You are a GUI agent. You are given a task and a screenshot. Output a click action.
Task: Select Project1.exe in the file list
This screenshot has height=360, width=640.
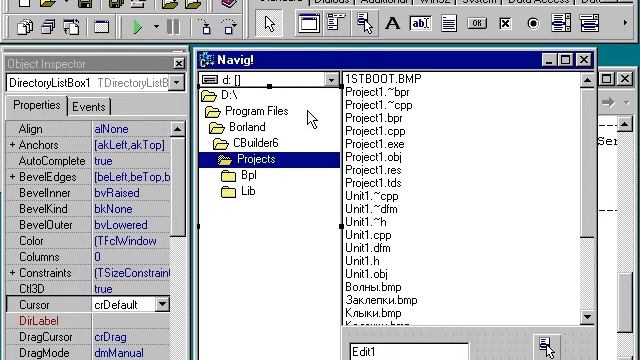pyautogui.click(x=375, y=144)
